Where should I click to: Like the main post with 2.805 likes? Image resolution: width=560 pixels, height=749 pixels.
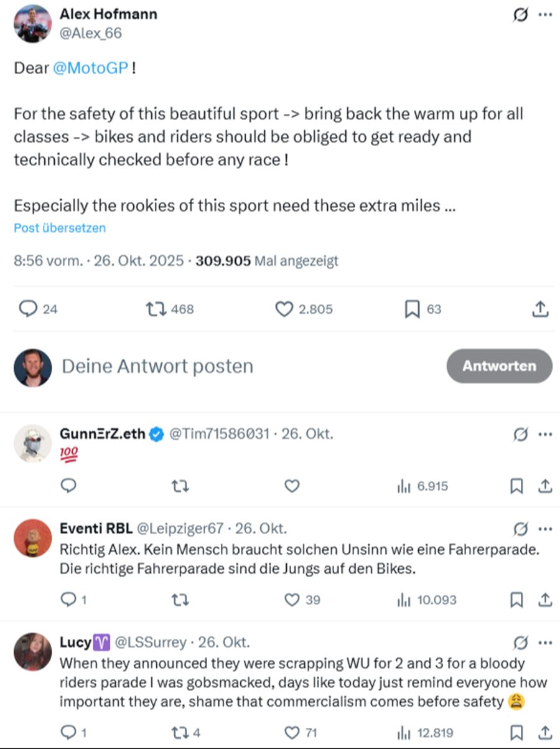[284, 309]
